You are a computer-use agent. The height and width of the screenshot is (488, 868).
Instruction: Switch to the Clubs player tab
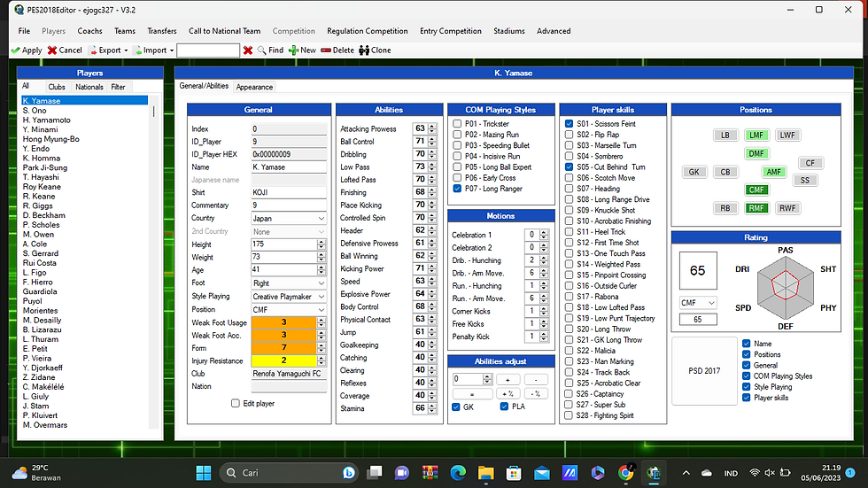(57, 87)
